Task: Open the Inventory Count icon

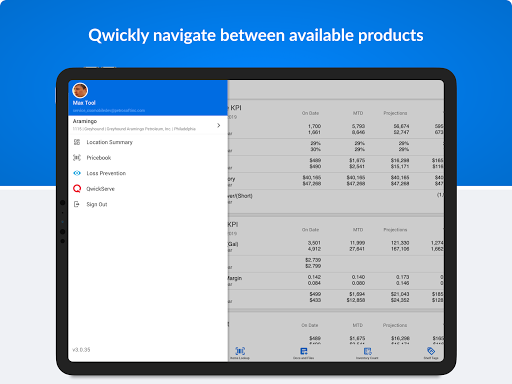Action: click(x=367, y=351)
